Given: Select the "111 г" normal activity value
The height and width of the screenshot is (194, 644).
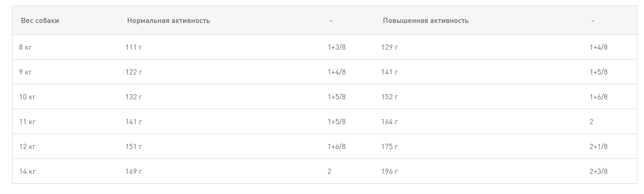Looking at the screenshot, I should (134, 47).
